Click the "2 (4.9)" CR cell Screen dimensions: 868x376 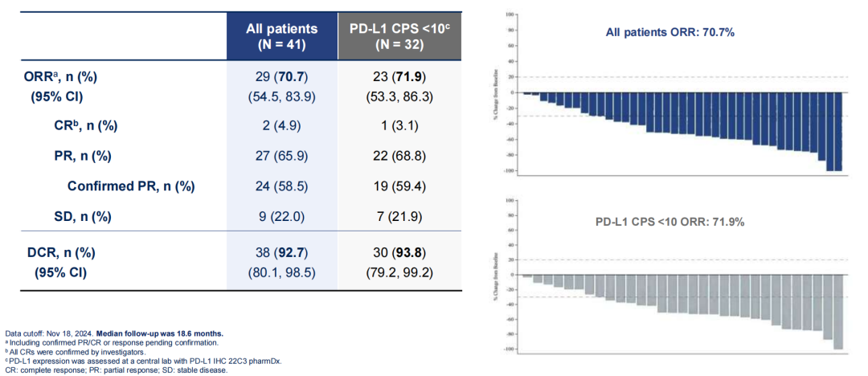(281, 125)
